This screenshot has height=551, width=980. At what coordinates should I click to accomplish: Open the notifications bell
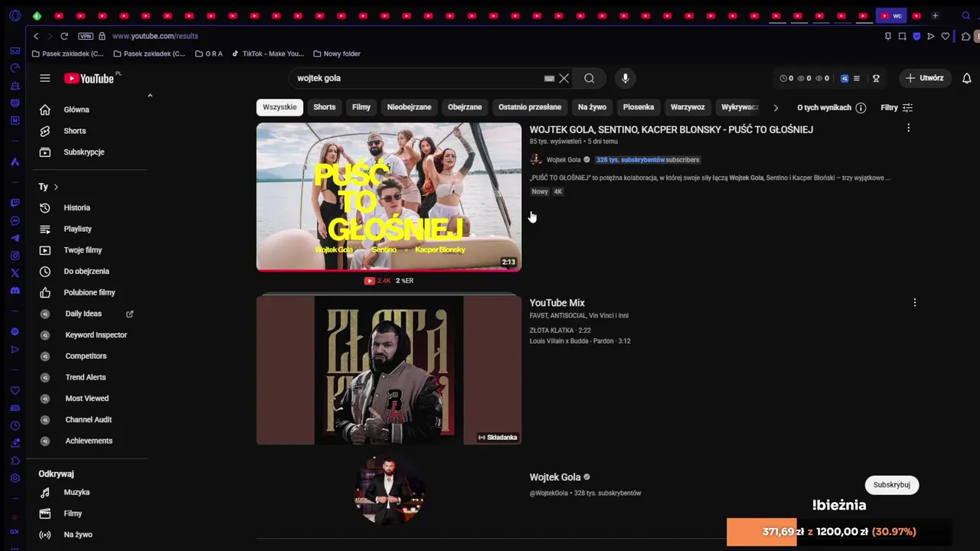pyautogui.click(x=967, y=78)
